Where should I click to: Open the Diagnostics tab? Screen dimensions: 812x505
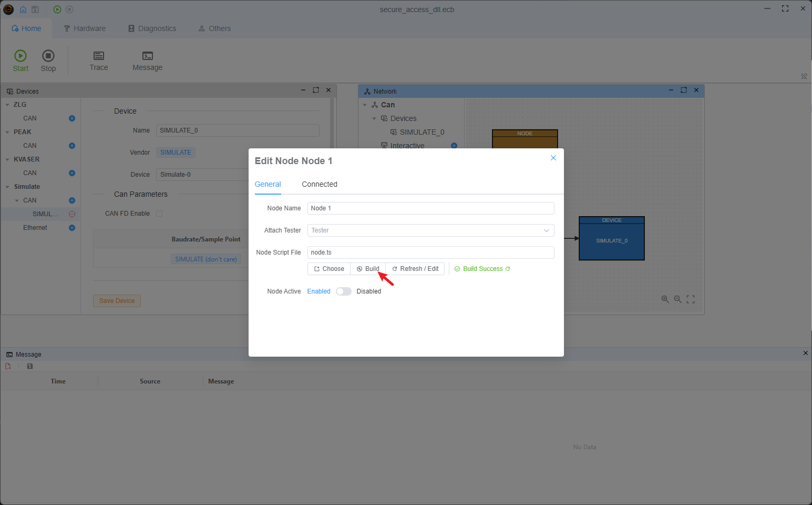[152, 28]
